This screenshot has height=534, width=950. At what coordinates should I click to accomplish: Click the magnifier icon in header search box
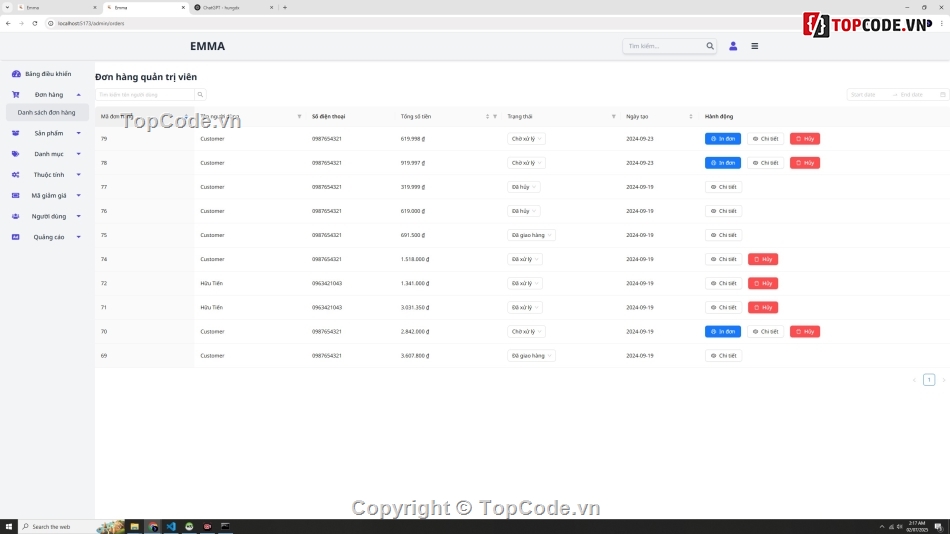(x=710, y=46)
